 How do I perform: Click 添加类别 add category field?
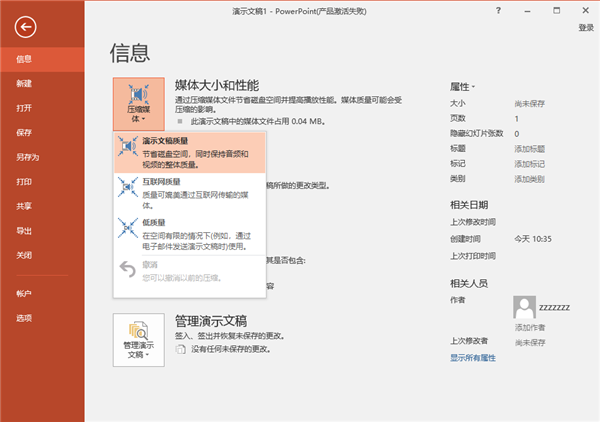click(530, 179)
